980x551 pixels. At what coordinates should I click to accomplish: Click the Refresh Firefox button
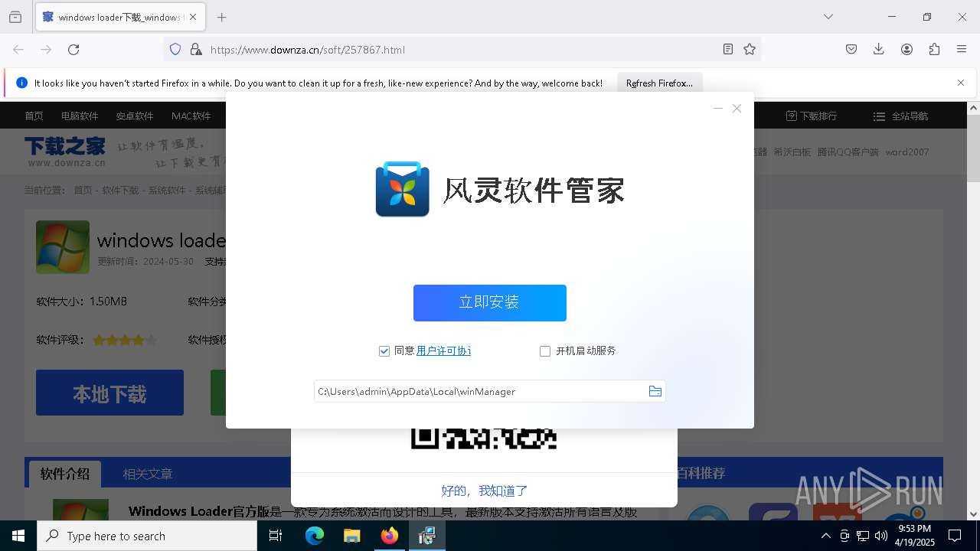pyautogui.click(x=659, y=83)
